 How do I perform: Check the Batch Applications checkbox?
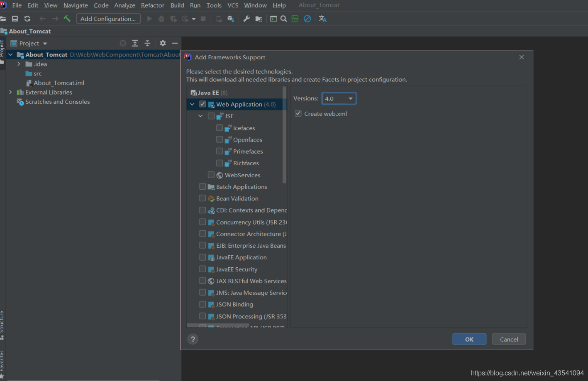203,186
